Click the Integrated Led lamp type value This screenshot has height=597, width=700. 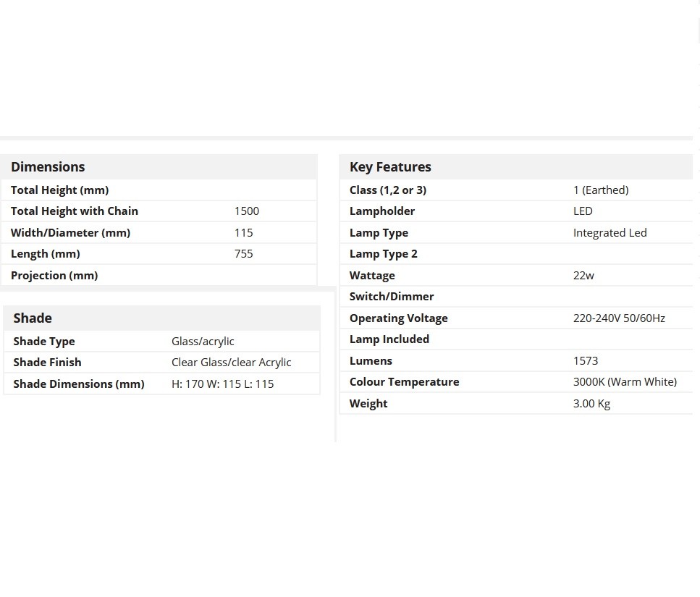click(610, 233)
